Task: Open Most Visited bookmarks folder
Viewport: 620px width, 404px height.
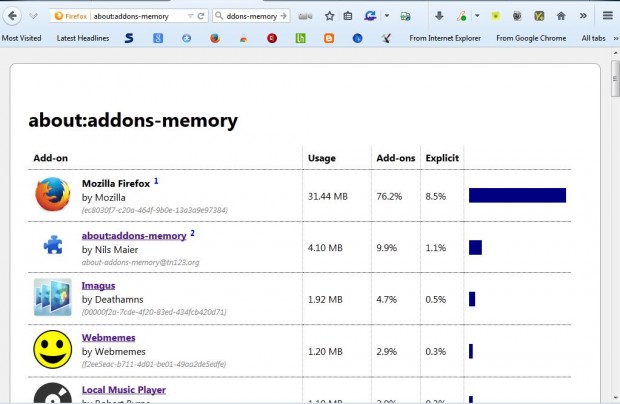Action: pos(21,38)
